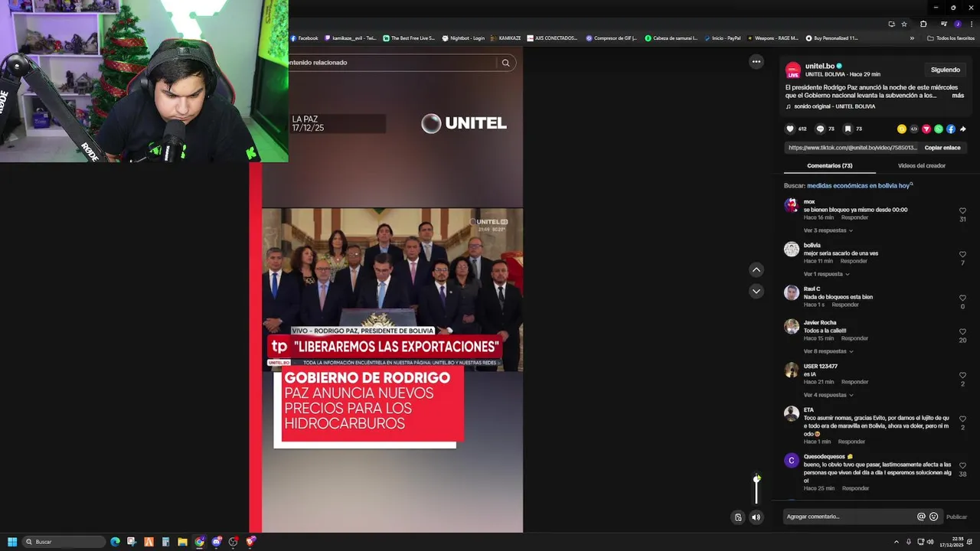Open the three-dots video options menu
Screen dimensions: 980x551
click(x=756, y=62)
